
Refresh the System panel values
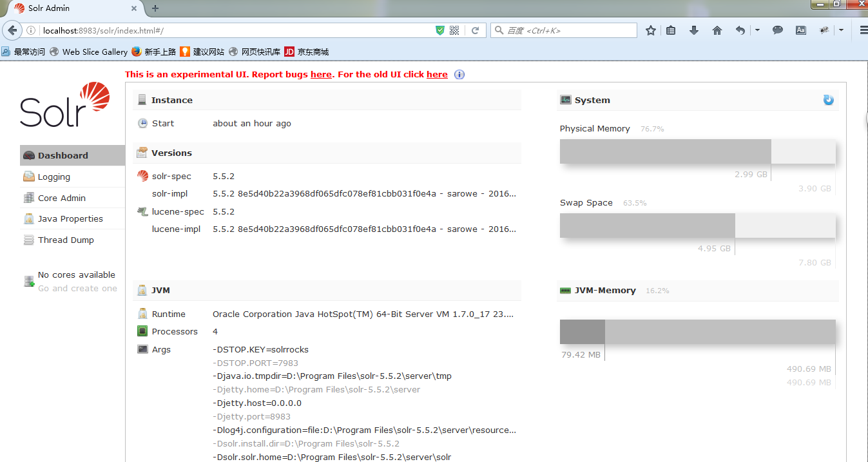[829, 100]
